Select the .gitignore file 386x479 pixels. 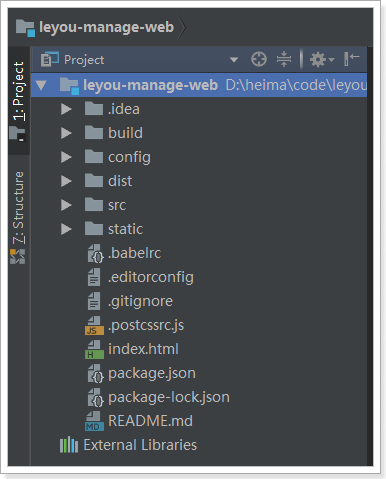tap(140, 301)
